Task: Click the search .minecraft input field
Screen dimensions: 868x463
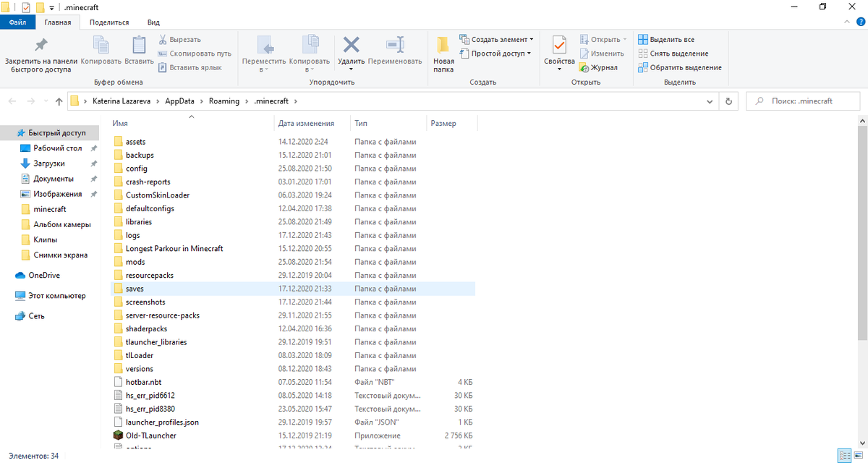Action: [803, 101]
